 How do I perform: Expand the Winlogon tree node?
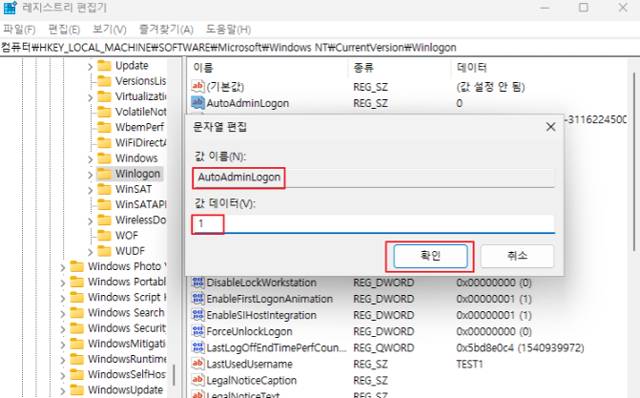click(x=90, y=174)
